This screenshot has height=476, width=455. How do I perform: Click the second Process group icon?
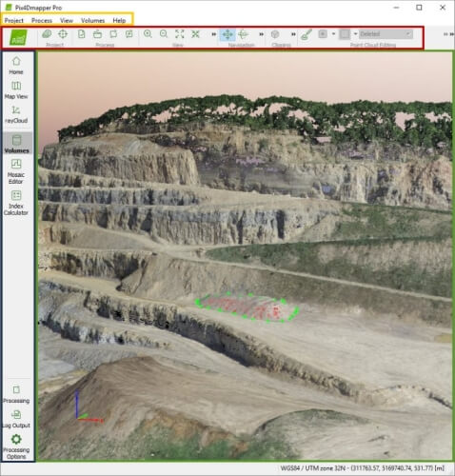point(97,34)
